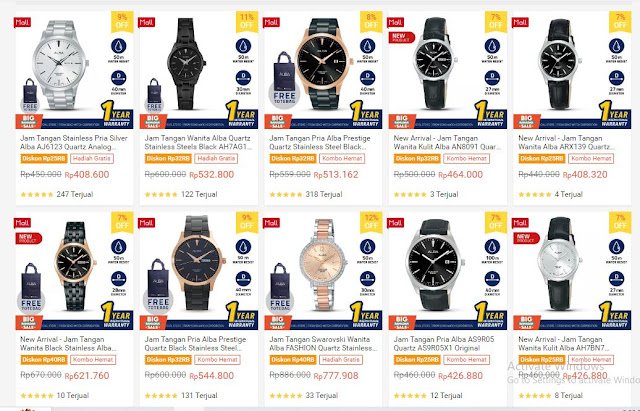The width and height of the screenshot is (640, 411).
Task: Click the Diskon Rp32RB label on the Prestige Rp513.162 watch
Action: click(x=293, y=158)
